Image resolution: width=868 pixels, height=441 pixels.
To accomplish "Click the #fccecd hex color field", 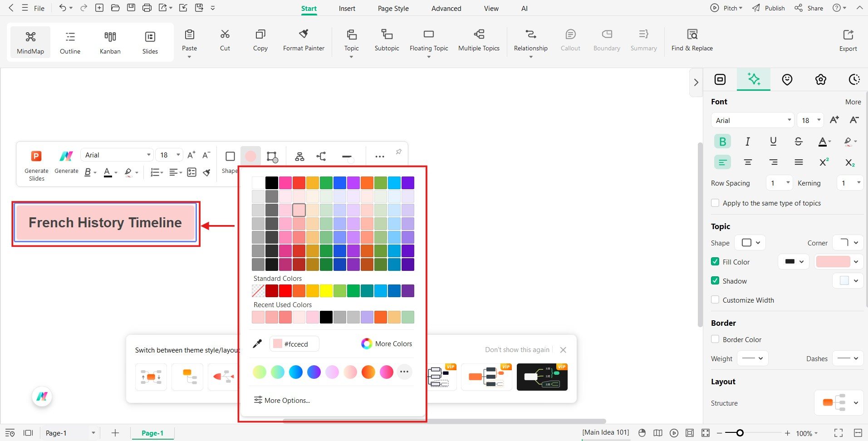I will click(x=294, y=343).
